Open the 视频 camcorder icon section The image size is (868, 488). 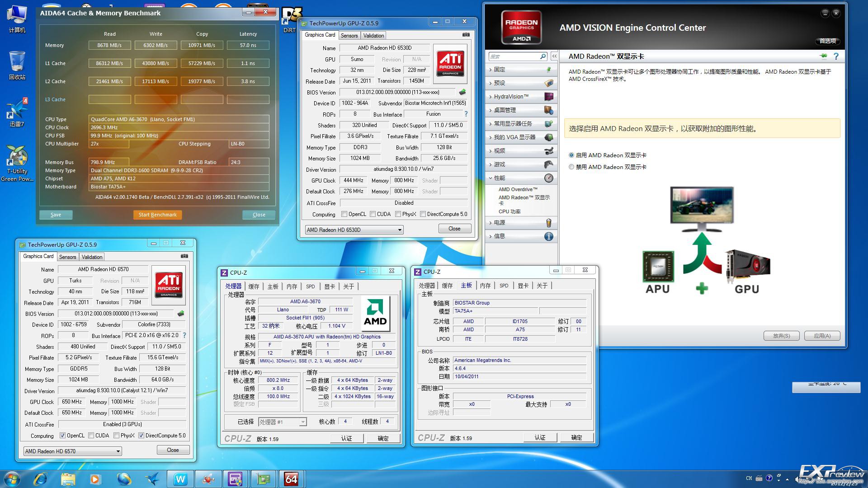click(549, 151)
